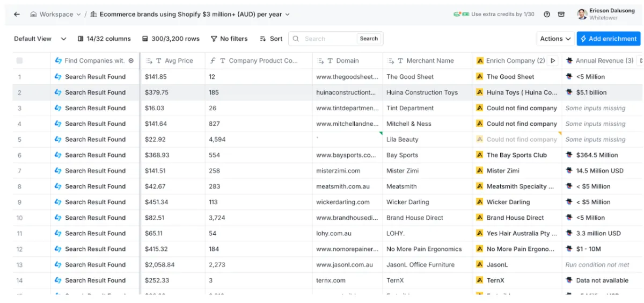Viewport: 644px width, 303px height.
Task: Open the archive box icon in header
Action: point(561,15)
